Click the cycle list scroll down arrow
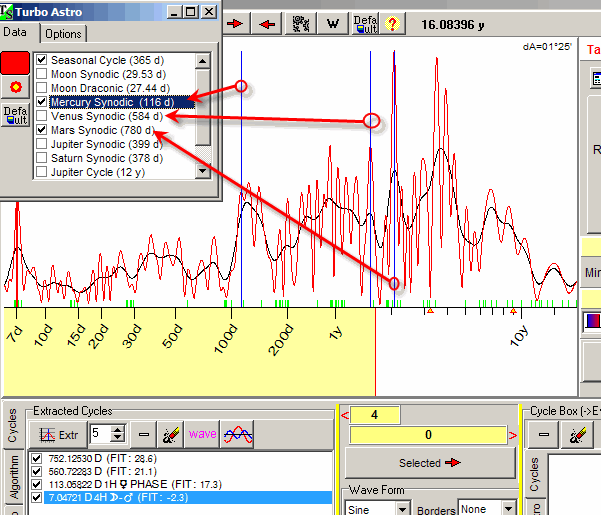601x515 pixels. click(202, 171)
